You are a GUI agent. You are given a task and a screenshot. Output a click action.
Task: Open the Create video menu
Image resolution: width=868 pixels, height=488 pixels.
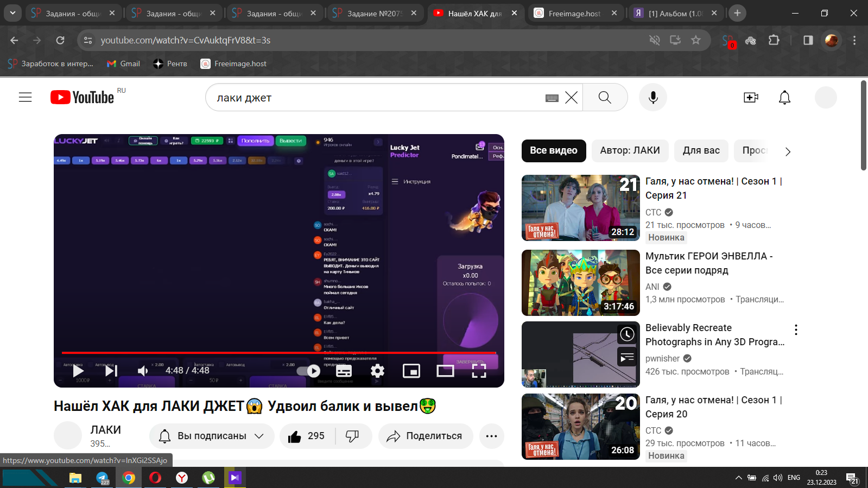point(751,97)
